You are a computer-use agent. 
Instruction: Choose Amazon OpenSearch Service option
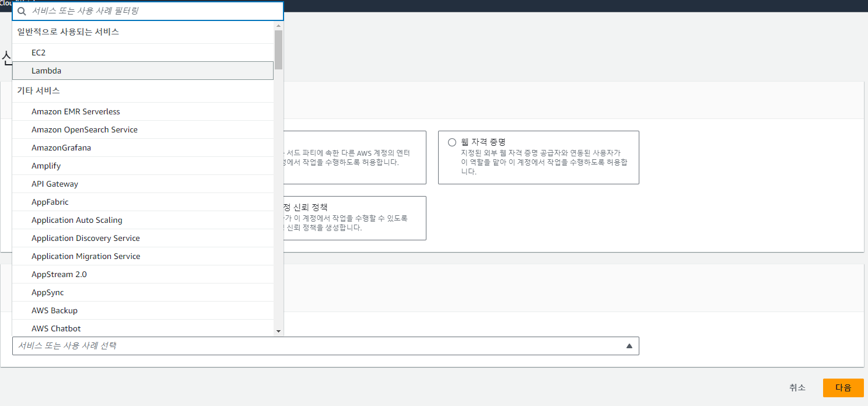pyautogui.click(x=143, y=129)
